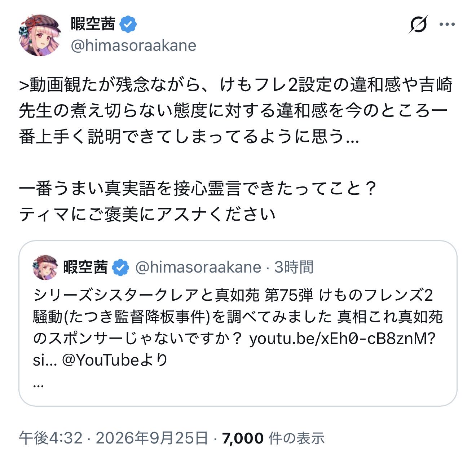The image size is (476, 455).
Task: Click the quoted tweet's 3時間 timestamp
Action: pos(294,267)
